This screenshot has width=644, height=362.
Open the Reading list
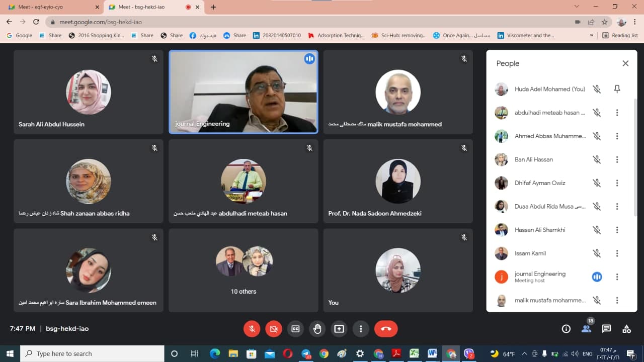tap(620, 36)
